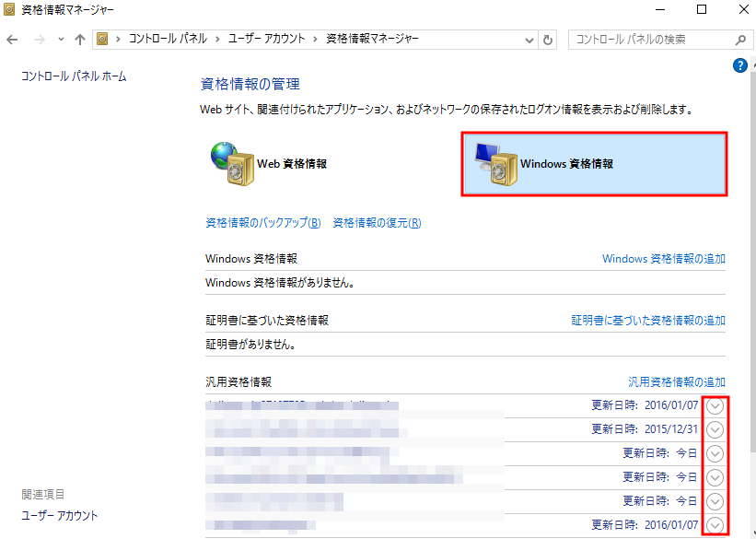Screen dimensions: 756x539
Task: Click 資格情報の管理 heading
Action: [250, 85]
